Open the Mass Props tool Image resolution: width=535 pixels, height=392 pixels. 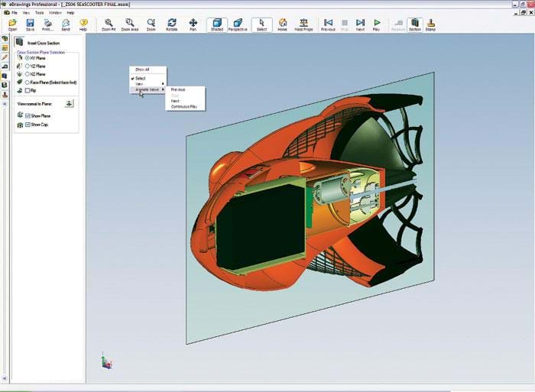pos(304,24)
